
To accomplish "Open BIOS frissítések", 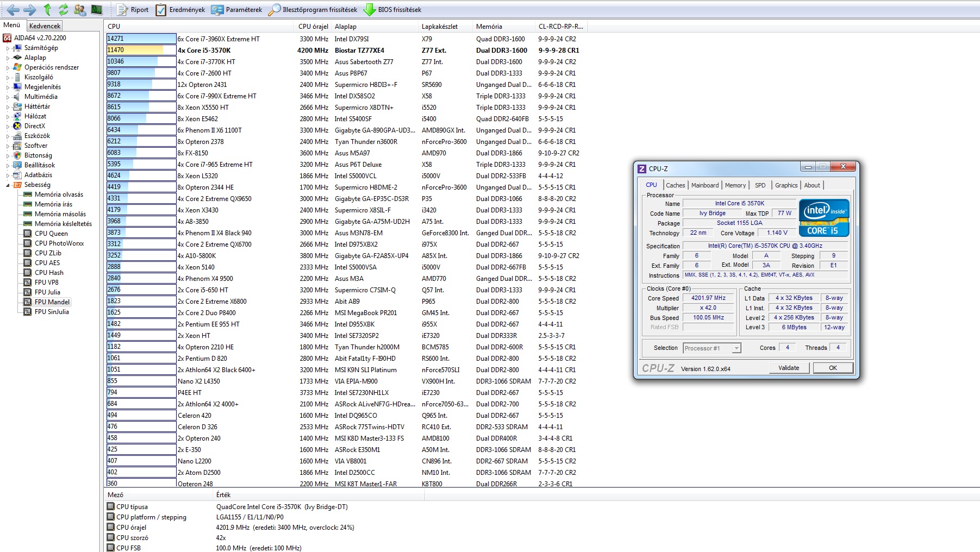I will (x=392, y=10).
